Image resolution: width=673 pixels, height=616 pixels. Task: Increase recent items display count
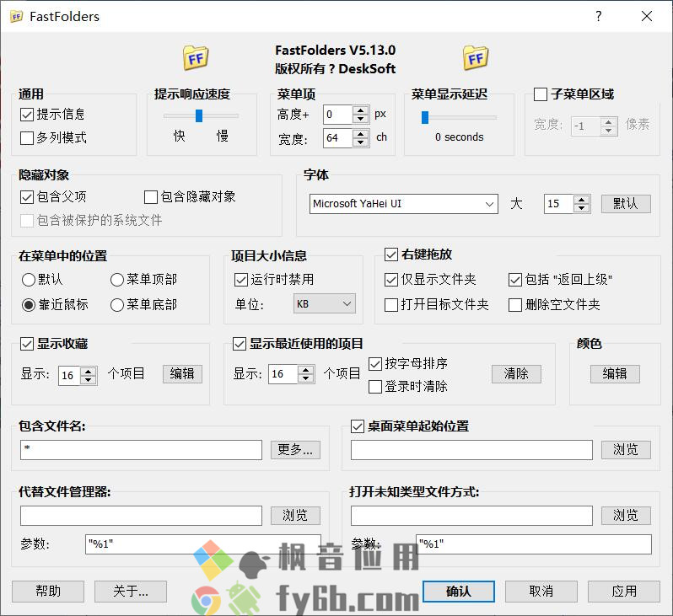click(305, 370)
